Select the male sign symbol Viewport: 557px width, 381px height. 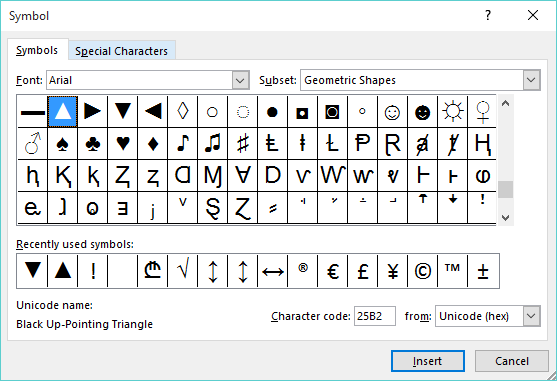(32, 144)
